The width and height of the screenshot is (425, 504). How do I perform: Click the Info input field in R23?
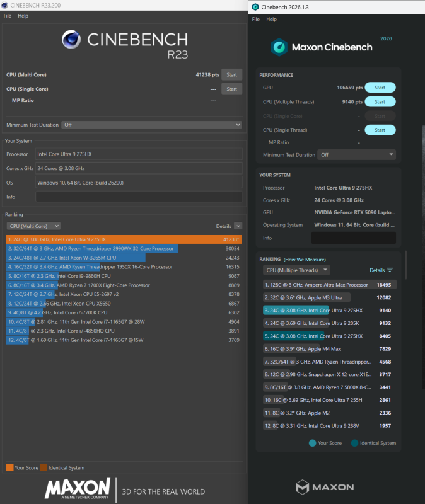point(139,197)
